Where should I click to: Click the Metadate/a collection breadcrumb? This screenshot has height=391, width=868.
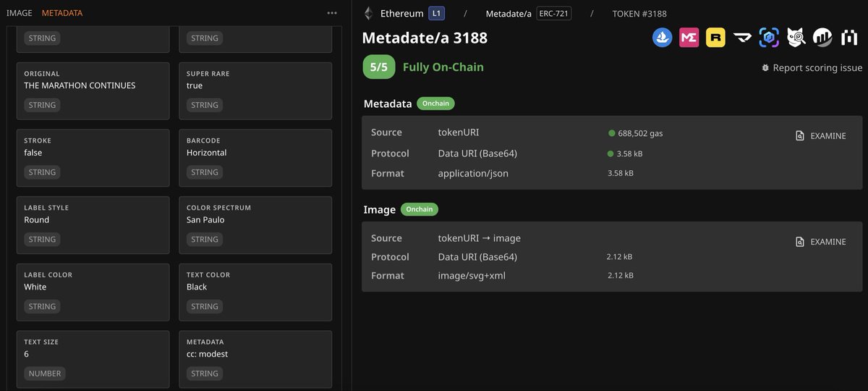coord(509,14)
